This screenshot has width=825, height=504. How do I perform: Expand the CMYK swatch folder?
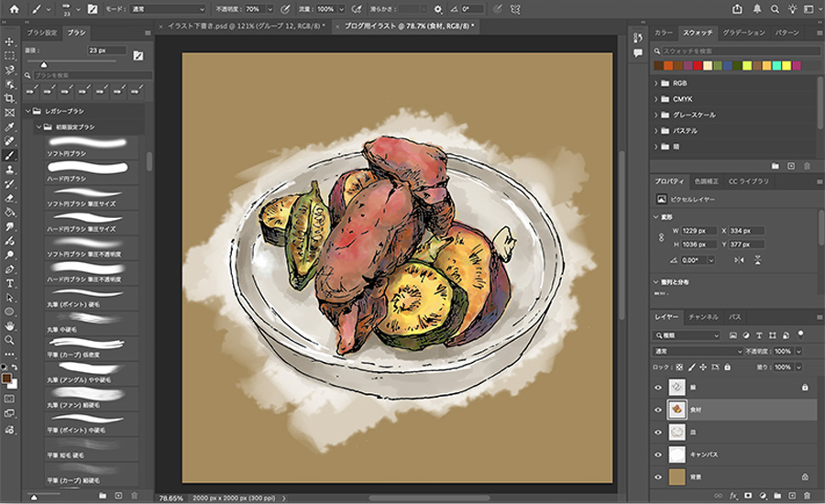(x=657, y=99)
